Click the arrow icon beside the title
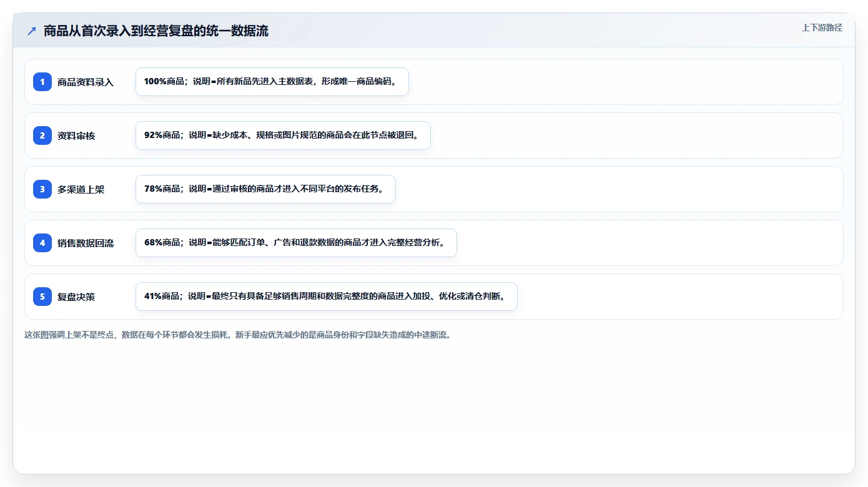The width and height of the screenshot is (868, 487). tap(32, 31)
